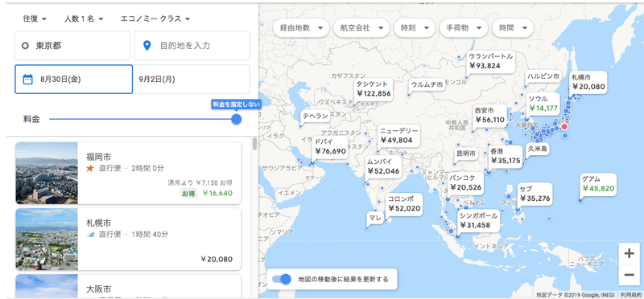644x299 pixels.
Task: Click the お得 ¥16,640 price on 福岡市
Action: click(x=206, y=193)
